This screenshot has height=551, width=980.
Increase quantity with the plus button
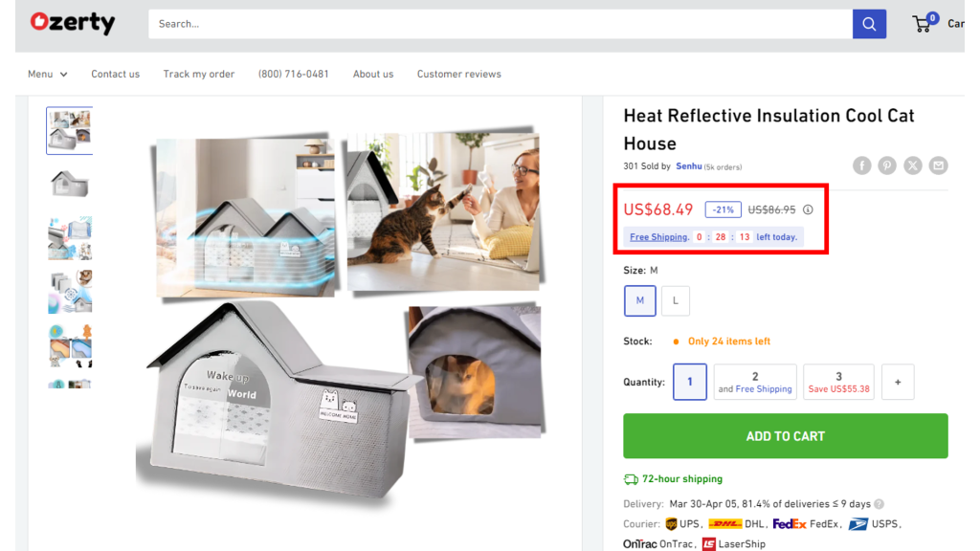point(898,382)
